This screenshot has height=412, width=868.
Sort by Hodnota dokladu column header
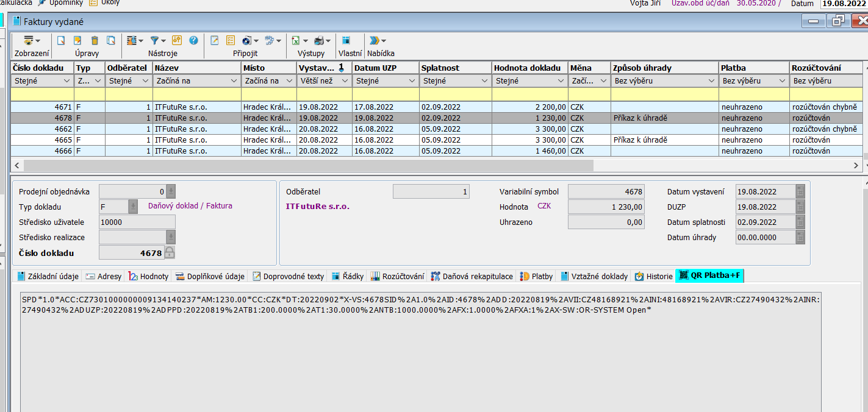pyautogui.click(x=529, y=68)
